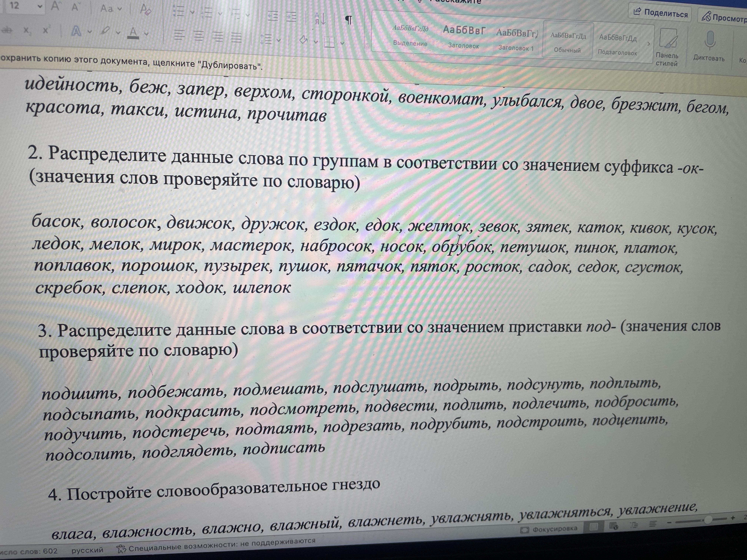Switch to print layout view icon

[x=594, y=527]
